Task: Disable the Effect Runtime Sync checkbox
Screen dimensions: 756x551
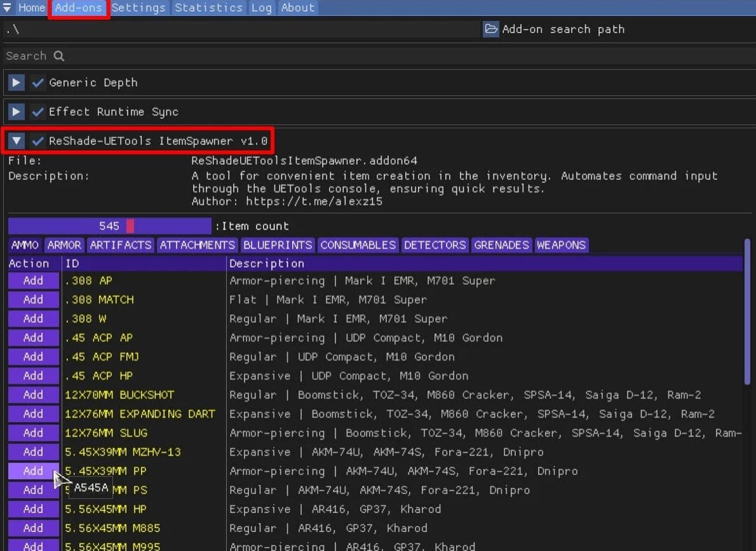Action: pos(38,112)
